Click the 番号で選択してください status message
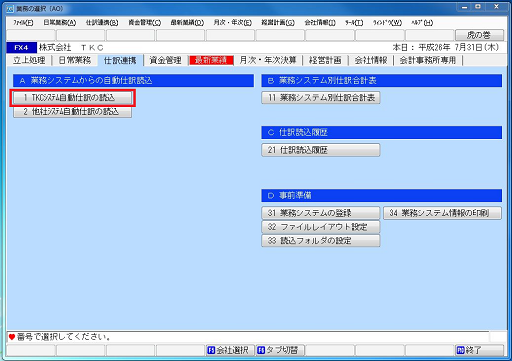 pyautogui.click(x=64, y=337)
